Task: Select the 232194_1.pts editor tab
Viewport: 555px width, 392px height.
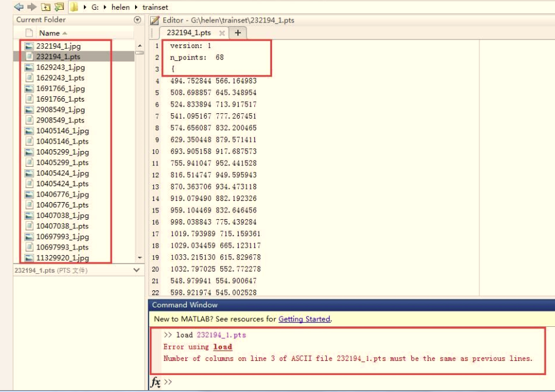Action: tap(190, 33)
